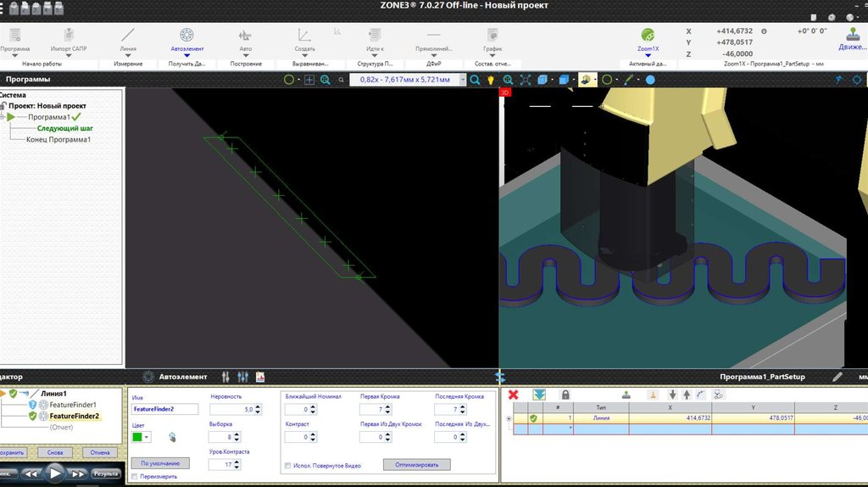Open the zoom level dropdown arrow

tap(463, 80)
